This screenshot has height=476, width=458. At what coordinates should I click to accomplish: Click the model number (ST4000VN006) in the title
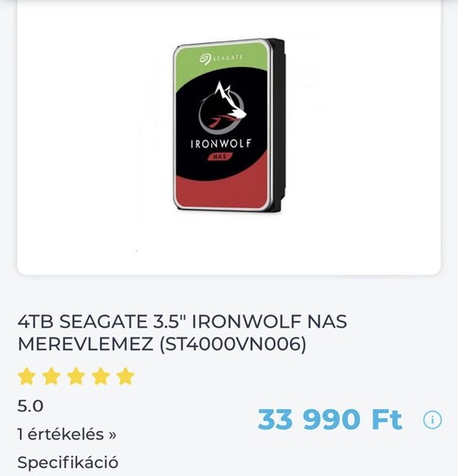233,344
